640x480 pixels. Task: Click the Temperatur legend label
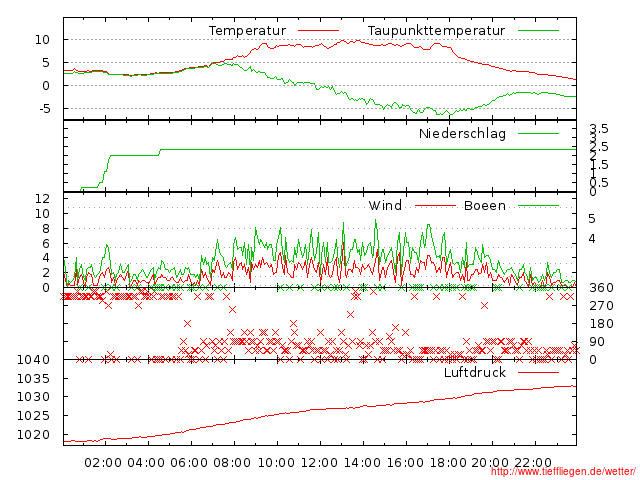tap(247, 31)
